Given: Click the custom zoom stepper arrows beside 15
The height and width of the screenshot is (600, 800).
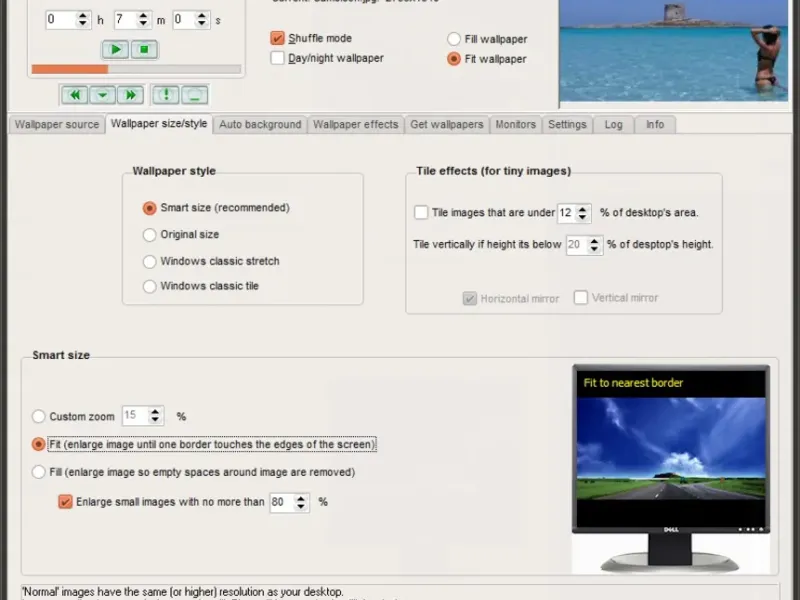Looking at the screenshot, I should (155, 416).
